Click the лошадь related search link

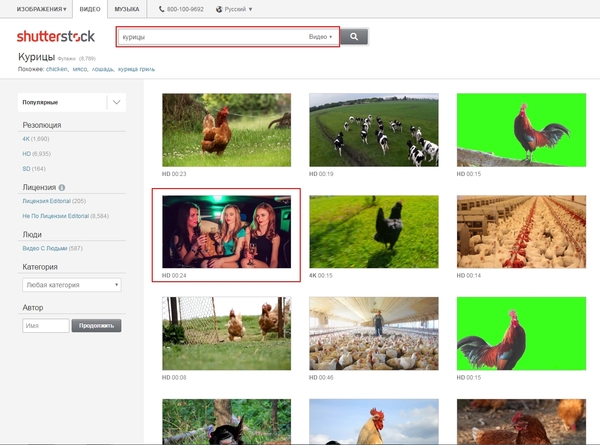coord(103,69)
